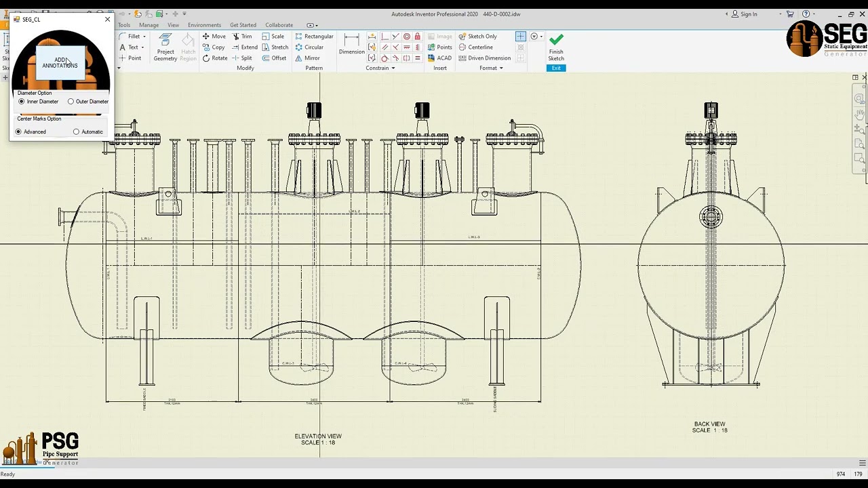Expand the Fillet dropdown arrow
868x488 pixels.
click(x=144, y=37)
